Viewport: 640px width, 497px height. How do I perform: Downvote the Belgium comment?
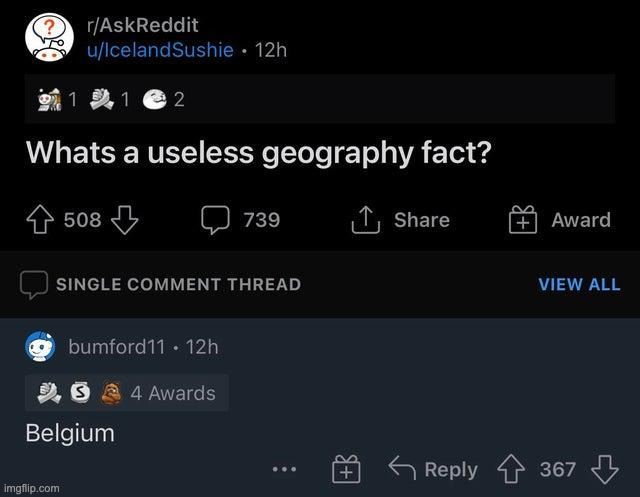point(605,469)
